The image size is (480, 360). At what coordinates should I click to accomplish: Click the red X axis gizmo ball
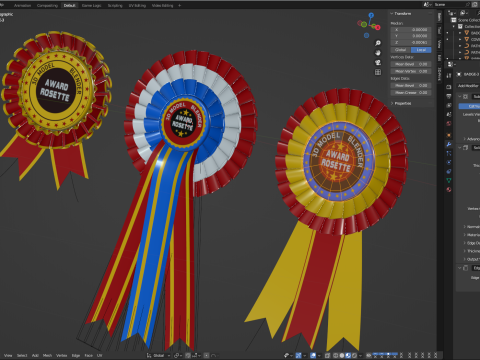coord(378,27)
